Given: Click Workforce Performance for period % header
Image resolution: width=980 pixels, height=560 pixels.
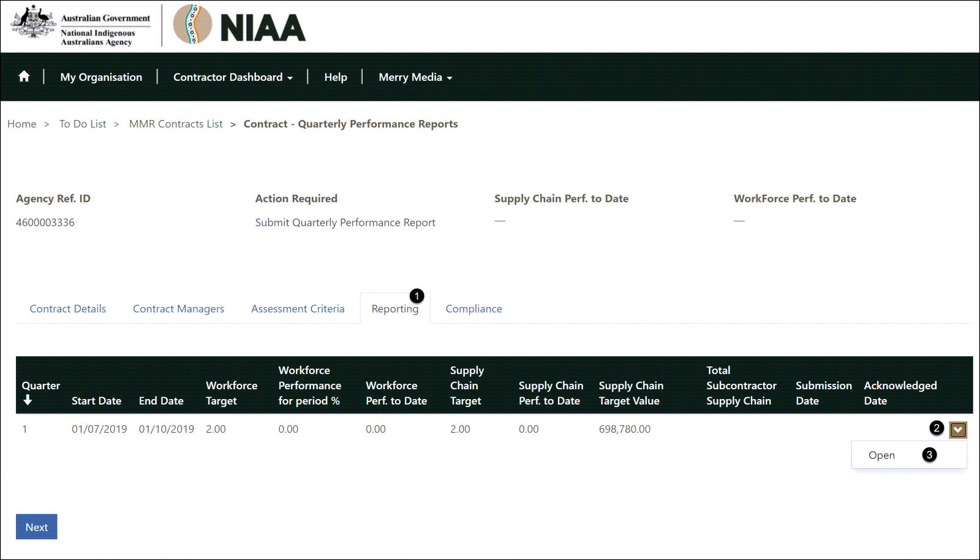Looking at the screenshot, I should pos(310,386).
